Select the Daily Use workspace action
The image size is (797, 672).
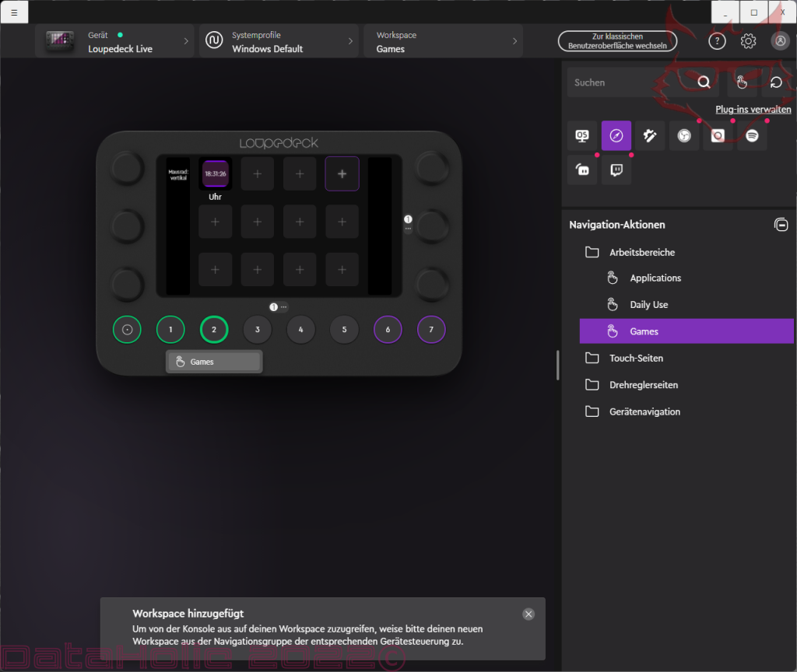648,305
